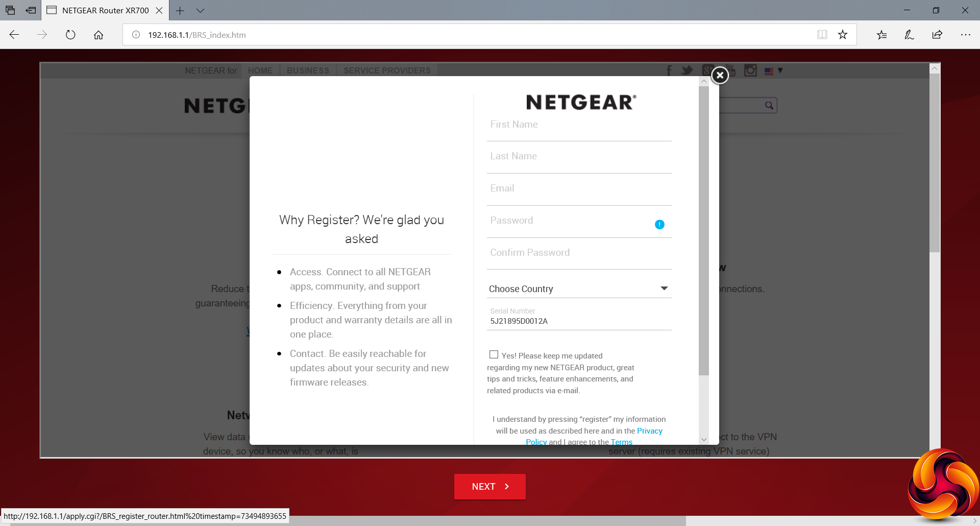Image resolution: width=980 pixels, height=526 pixels.
Task: Click the magnifier search icon on page
Action: coord(769,105)
